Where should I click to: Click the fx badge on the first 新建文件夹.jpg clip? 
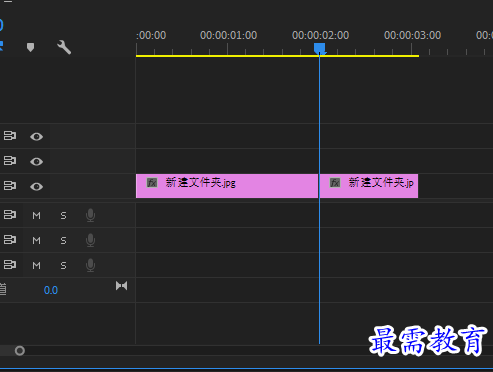[x=152, y=183]
